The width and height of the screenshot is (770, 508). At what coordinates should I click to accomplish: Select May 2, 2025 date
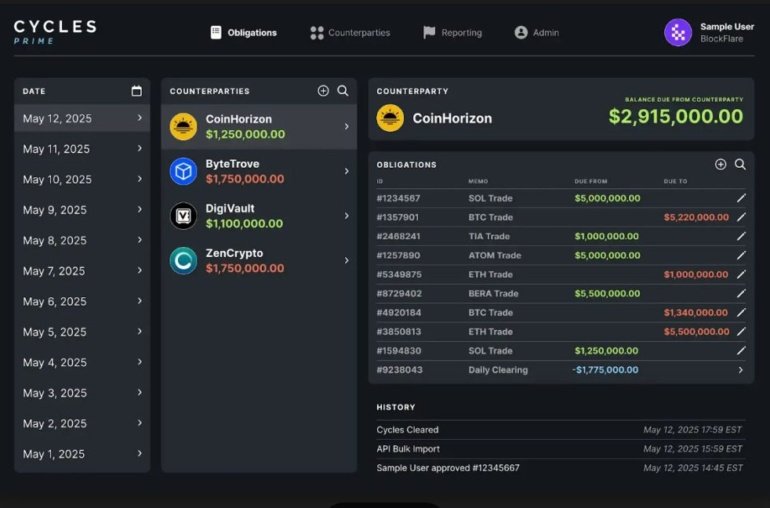82,423
